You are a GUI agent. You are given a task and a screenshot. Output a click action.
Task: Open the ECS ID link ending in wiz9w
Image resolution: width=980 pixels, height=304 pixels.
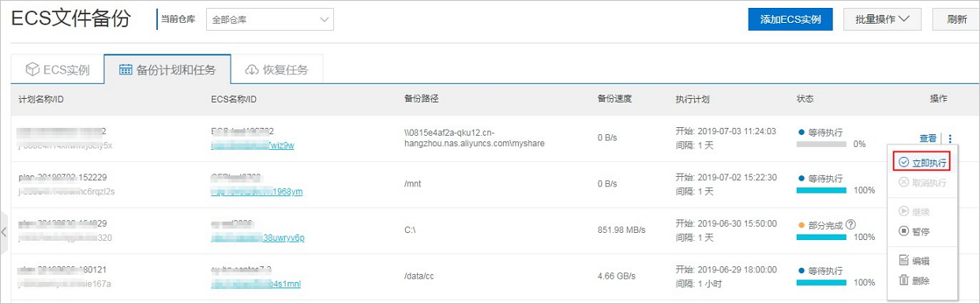coord(253,145)
